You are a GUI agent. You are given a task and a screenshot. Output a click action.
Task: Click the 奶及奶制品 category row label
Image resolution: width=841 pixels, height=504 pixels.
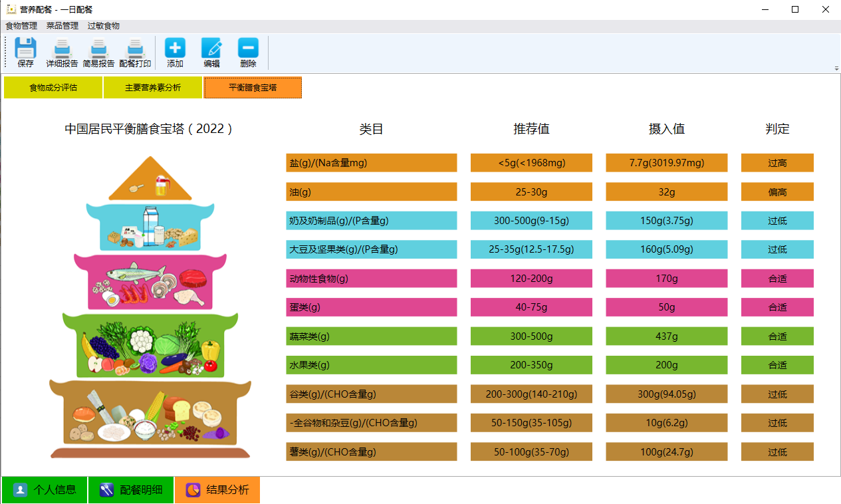[371, 221]
